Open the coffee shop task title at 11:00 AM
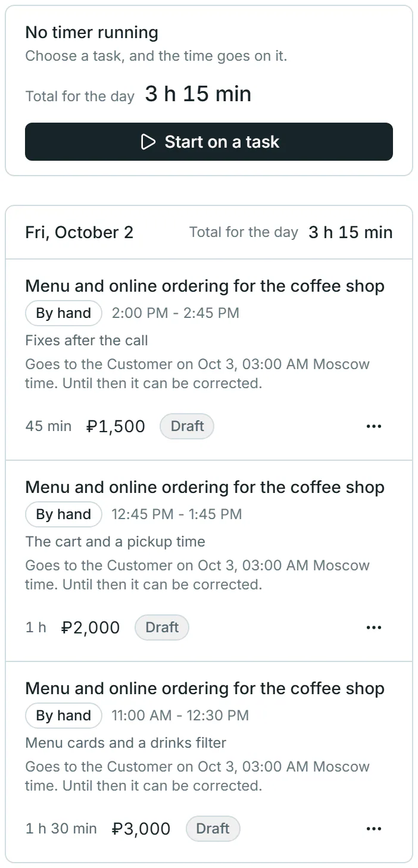Image resolution: width=418 pixels, height=868 pixels. (x=205, y=689)
